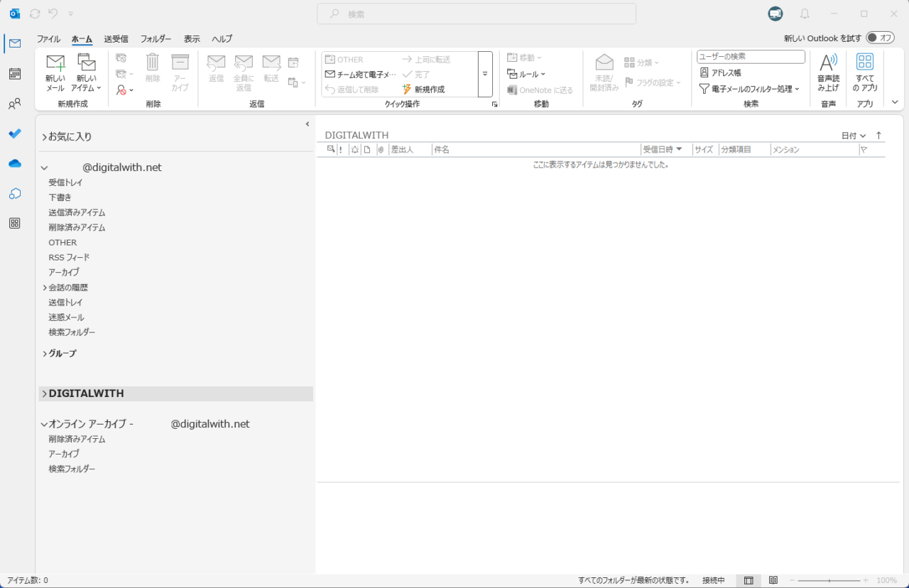Switch to the 送受信 ribbon tab

coord(116,39)
